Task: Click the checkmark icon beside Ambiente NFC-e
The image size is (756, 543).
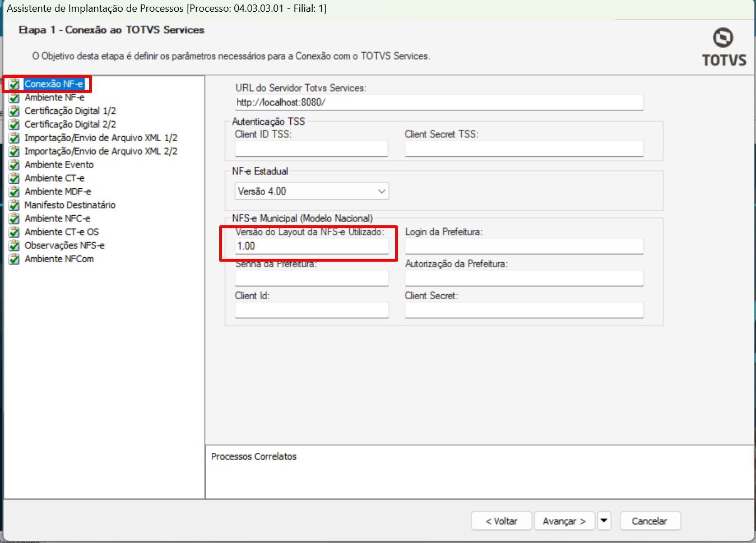Action: click(15, 219)
